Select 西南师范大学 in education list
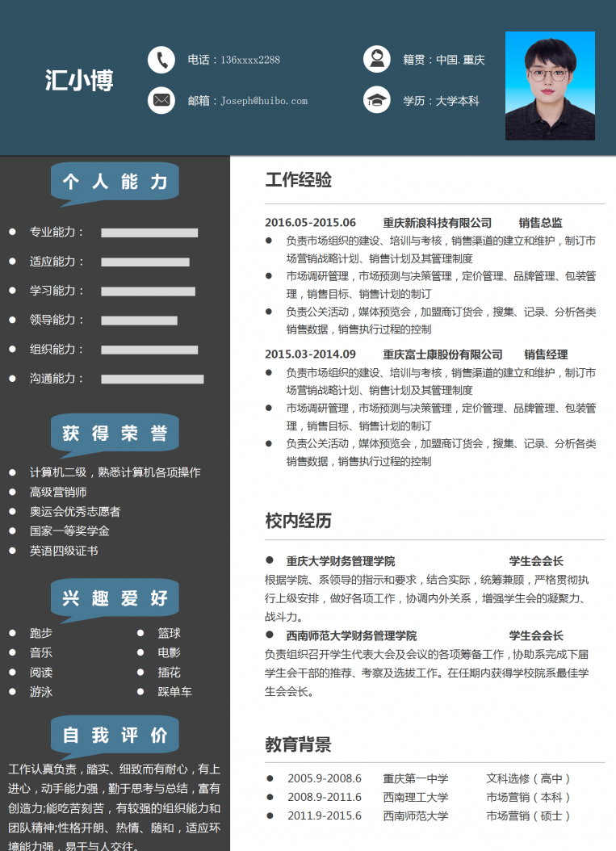 coord(416,815)
